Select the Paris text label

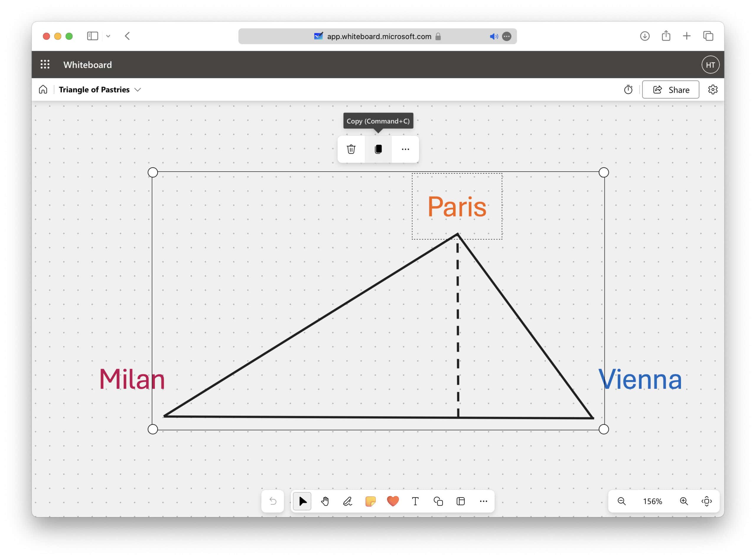coord(457,206)
